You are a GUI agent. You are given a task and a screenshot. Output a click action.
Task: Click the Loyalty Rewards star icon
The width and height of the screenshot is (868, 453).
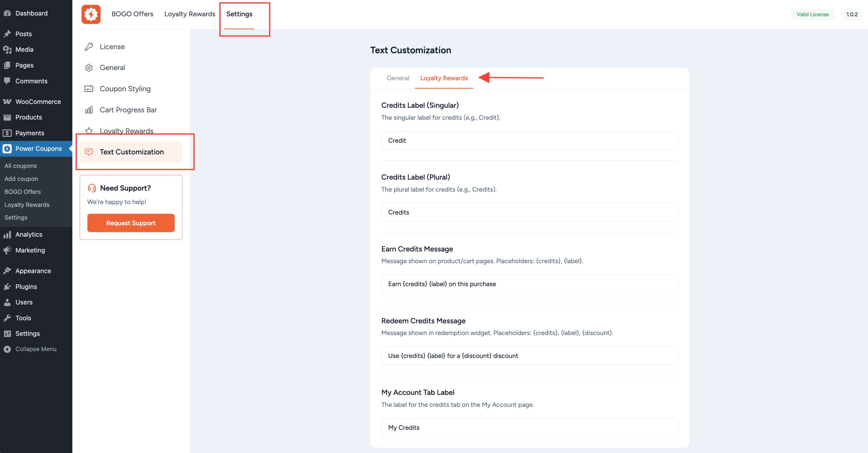click(89, 131)
